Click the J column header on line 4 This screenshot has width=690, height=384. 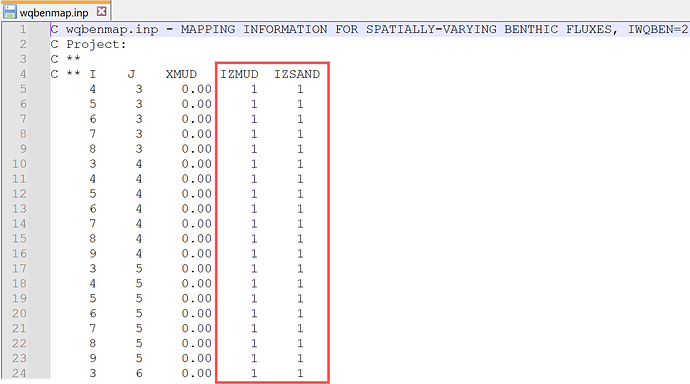pos(131,74)
